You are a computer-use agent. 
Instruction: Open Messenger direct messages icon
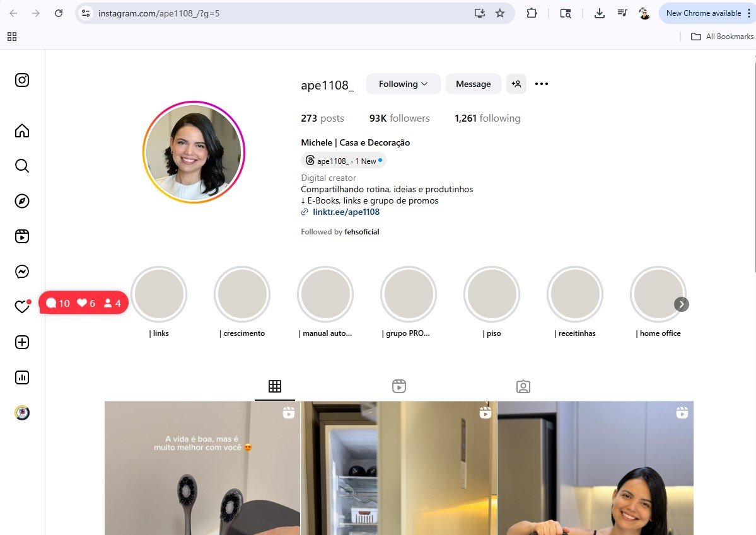click(x=22, y=272)
